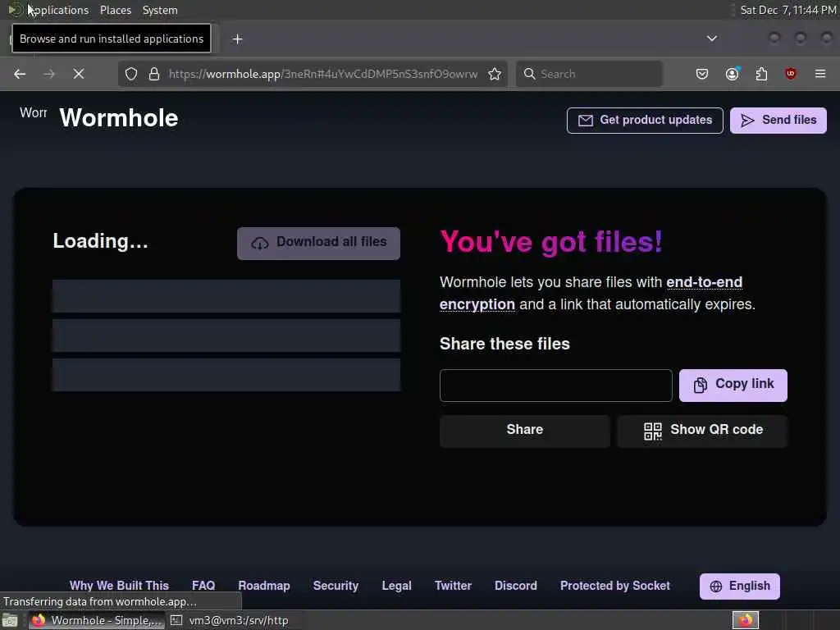840x630 pixels.
Task: Stop loading the page
Action: pos(79,74)
